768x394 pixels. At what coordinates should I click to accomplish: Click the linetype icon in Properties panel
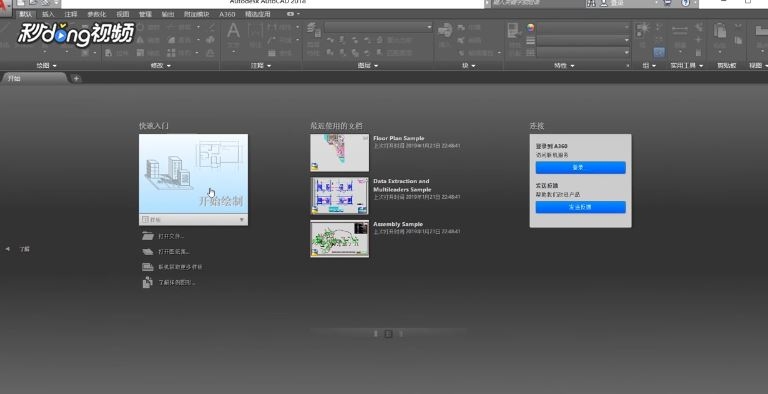[x=530, y=52]
